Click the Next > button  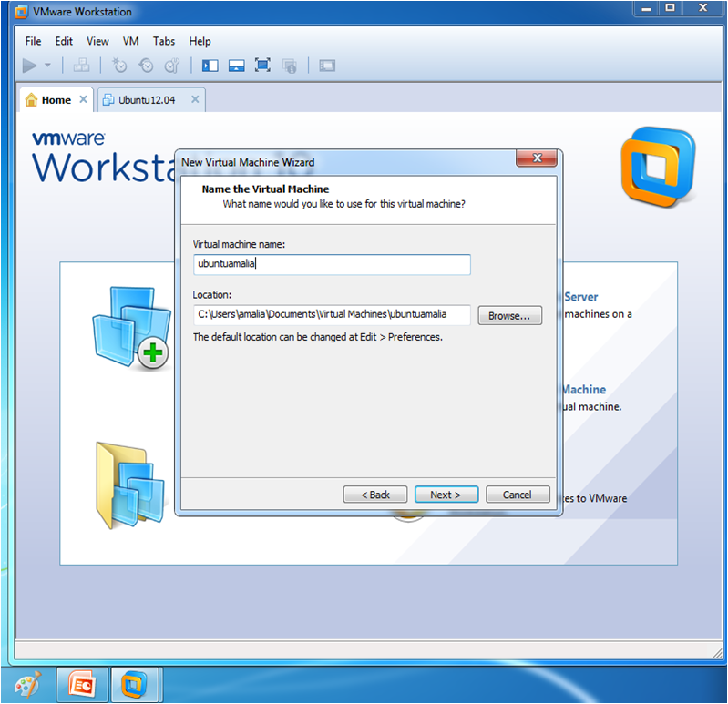446,495
